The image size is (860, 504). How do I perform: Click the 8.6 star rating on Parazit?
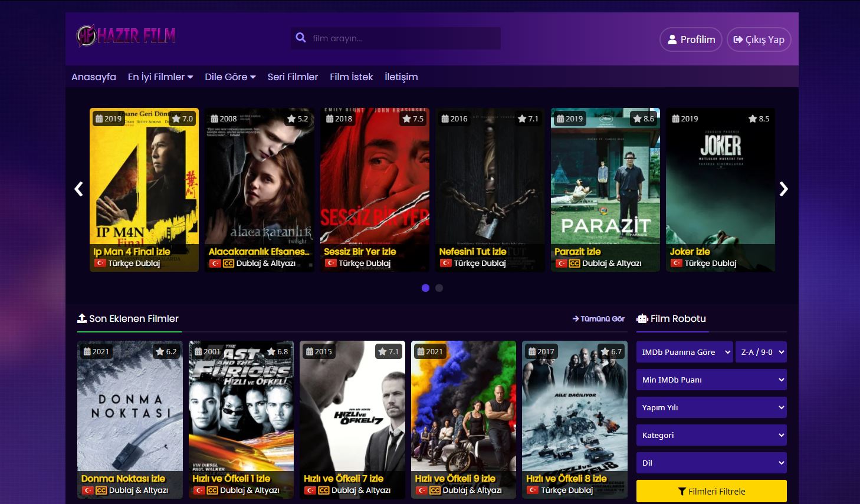coord(644,118)
